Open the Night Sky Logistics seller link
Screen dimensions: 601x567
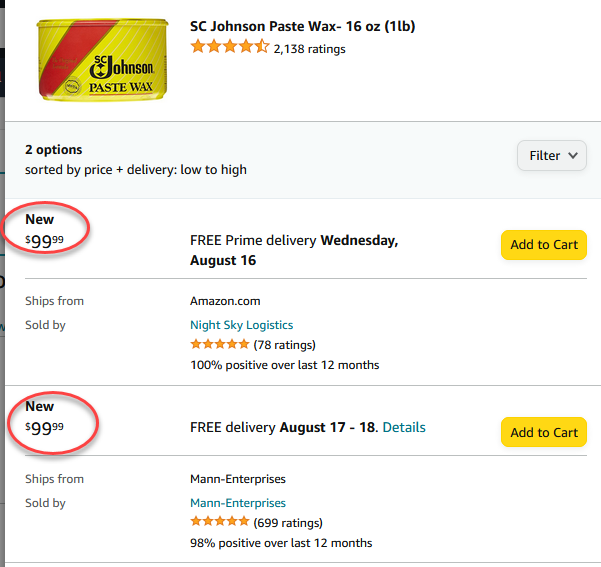241,325
